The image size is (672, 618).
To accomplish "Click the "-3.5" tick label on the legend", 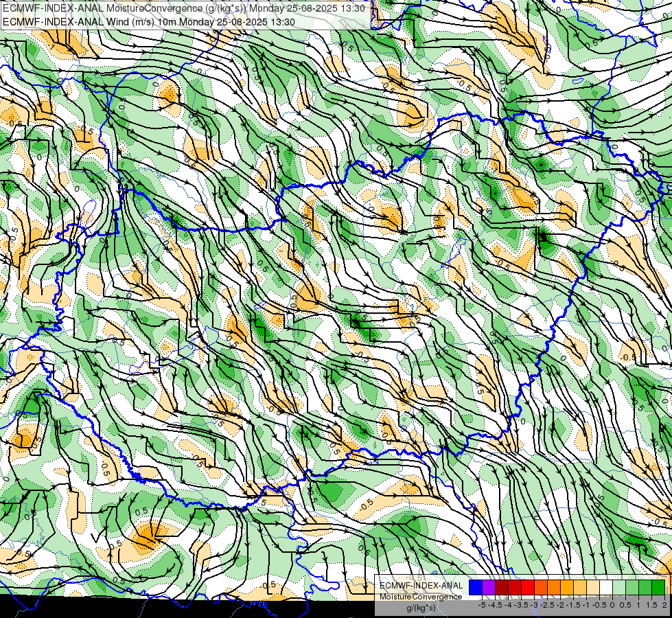I will 521,605.
